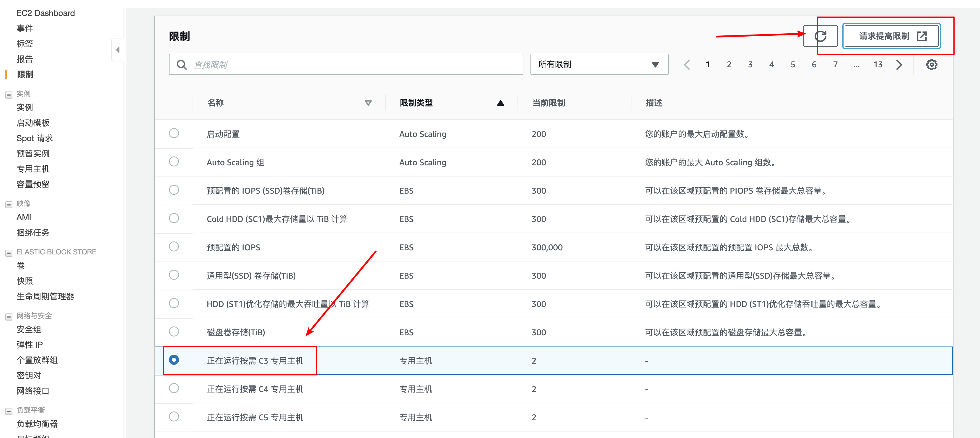Collapse the 实例 sidebar section
Screen dimensions: 980x438
click(9, 95)
